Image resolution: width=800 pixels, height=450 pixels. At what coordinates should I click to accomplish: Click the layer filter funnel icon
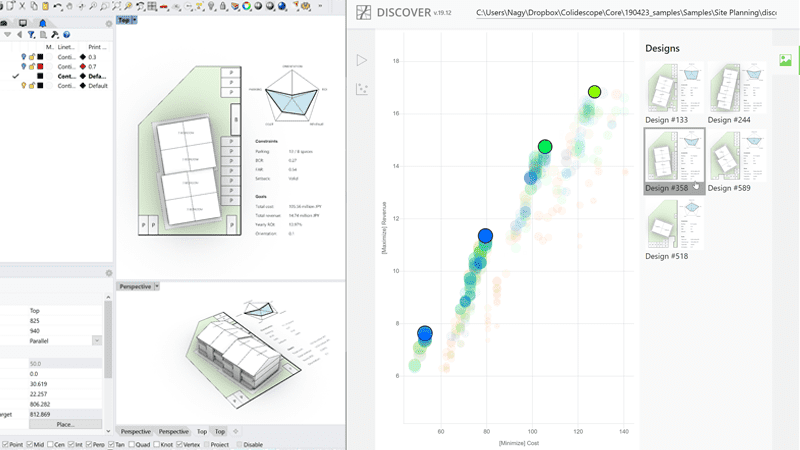(31, 35)
